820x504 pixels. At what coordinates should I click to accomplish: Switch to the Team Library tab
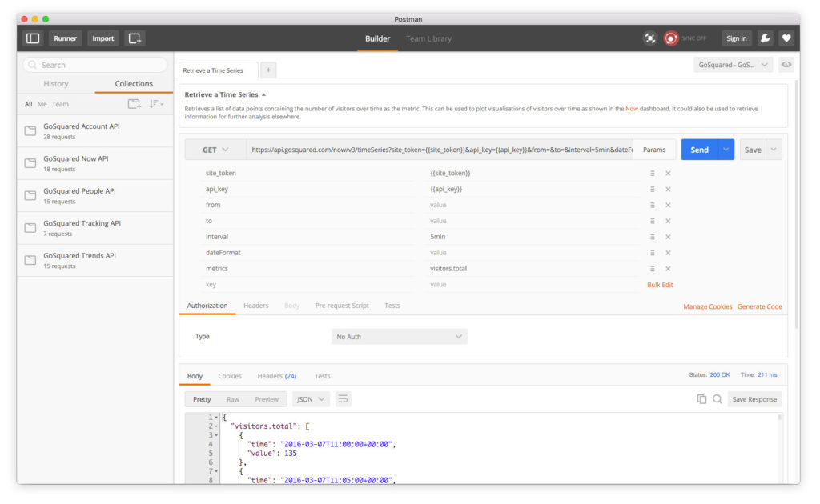coord(428,38)
